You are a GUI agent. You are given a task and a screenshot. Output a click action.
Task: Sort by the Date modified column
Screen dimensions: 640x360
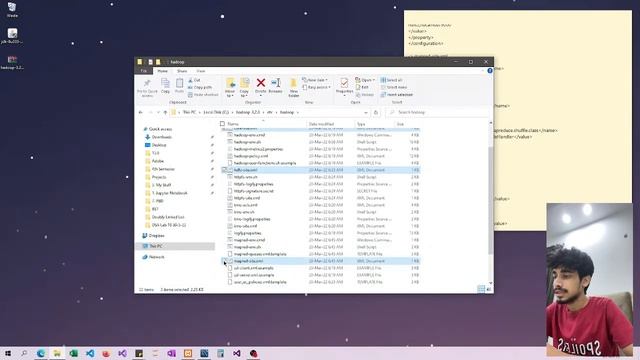(x=330, y=124)
